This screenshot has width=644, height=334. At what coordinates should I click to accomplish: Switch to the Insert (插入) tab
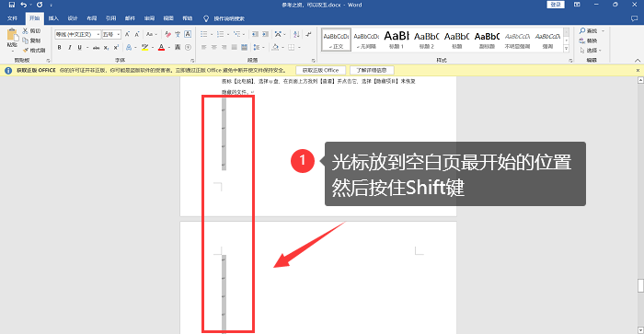click(53, 18)
